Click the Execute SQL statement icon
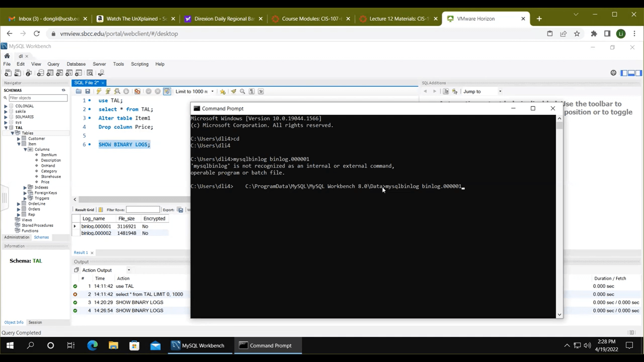 click(99, 91)
